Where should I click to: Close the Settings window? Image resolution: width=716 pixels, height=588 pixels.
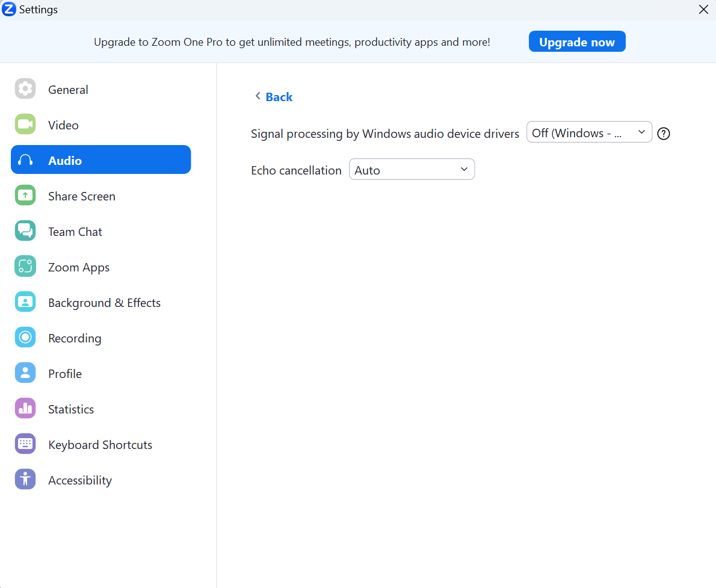pos(703,9)
